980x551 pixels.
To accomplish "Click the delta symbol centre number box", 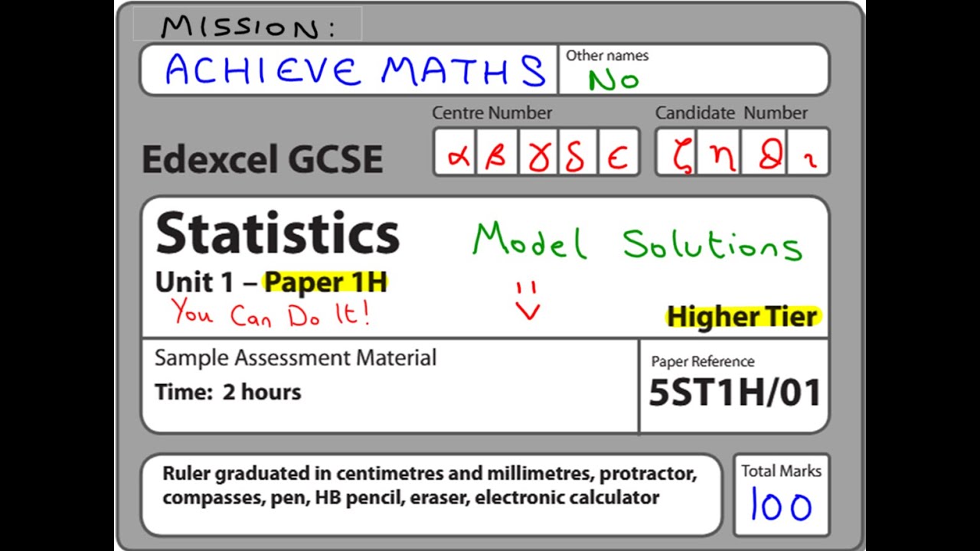I will [578, 152].
